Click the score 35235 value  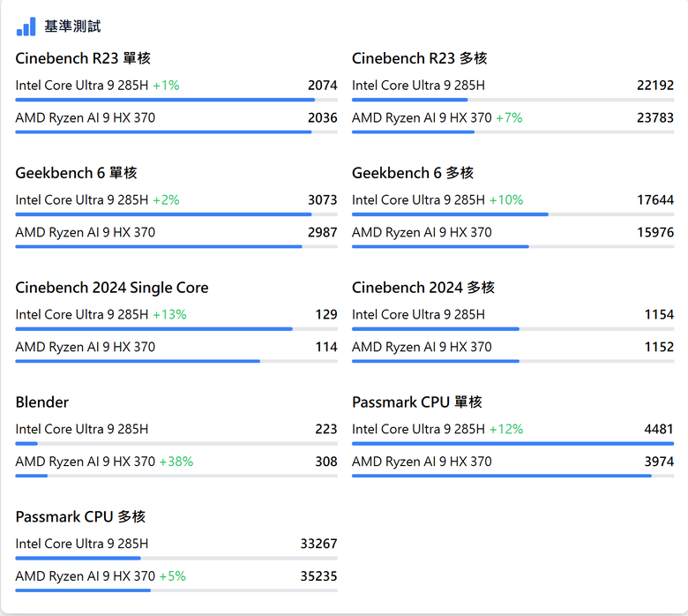[x=318, y=576]
